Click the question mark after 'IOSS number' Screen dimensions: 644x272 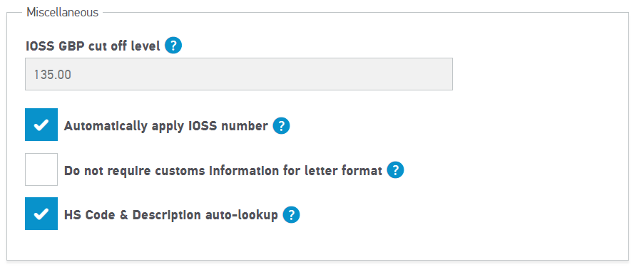pos(281,126)
